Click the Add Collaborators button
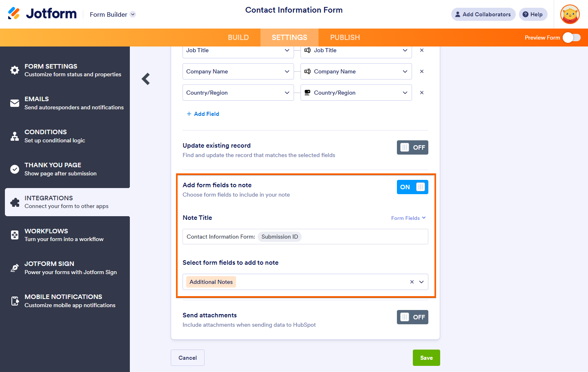 [483, 14]
